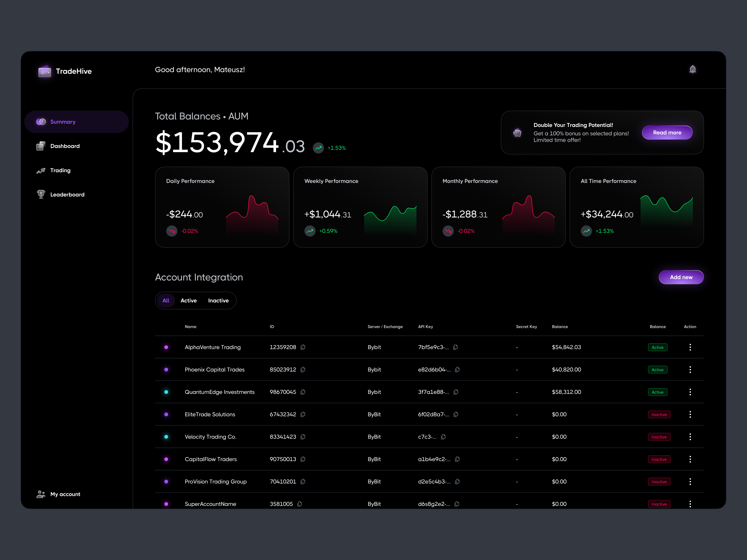Copy API key a1b4e9c2-...

[457, 459]
